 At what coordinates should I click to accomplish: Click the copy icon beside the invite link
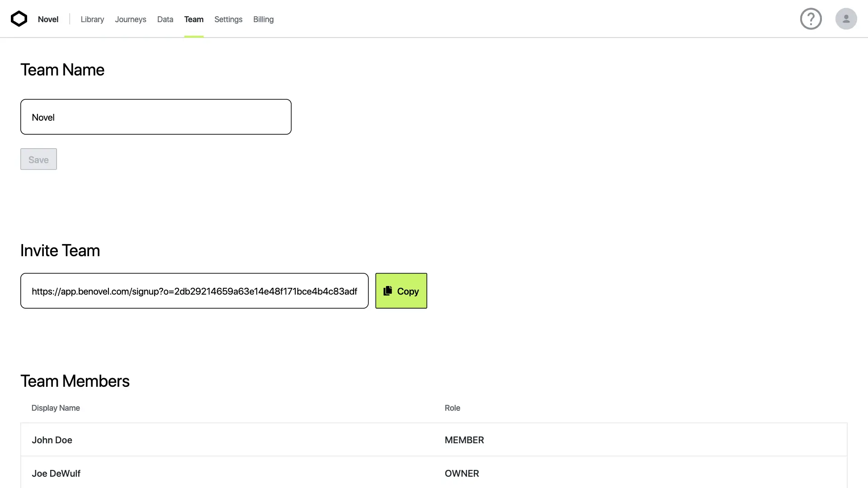(x=388, y=291)
